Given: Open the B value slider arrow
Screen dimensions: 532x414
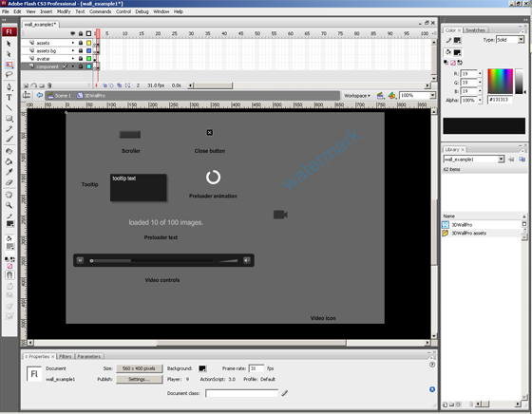Looking at the screenshot, I should click(480, 91).
